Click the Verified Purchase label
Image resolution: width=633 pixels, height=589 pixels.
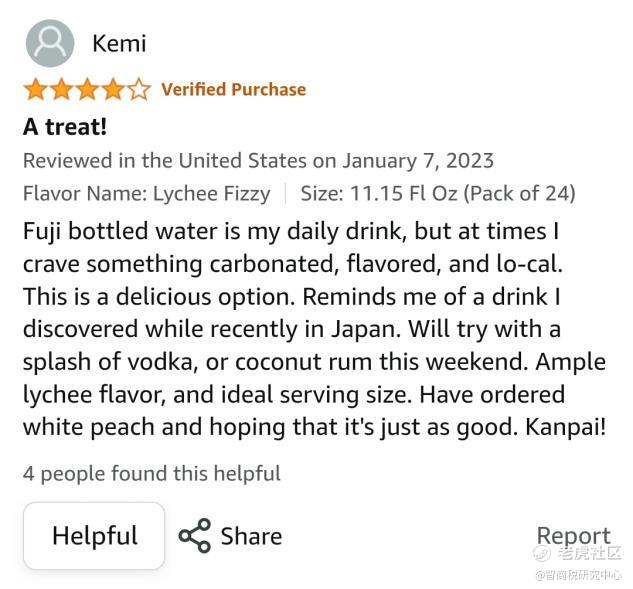[233, 90]
